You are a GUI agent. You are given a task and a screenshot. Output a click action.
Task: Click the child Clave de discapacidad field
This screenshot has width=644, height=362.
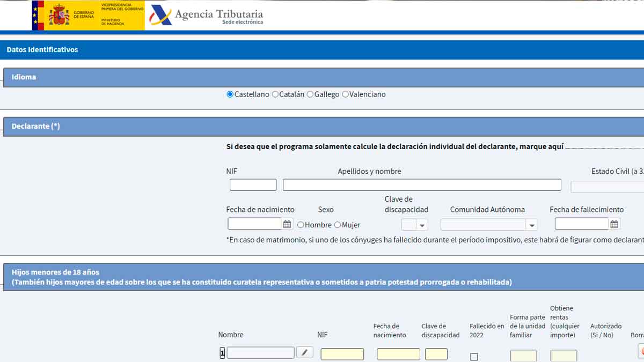[436, 354]
